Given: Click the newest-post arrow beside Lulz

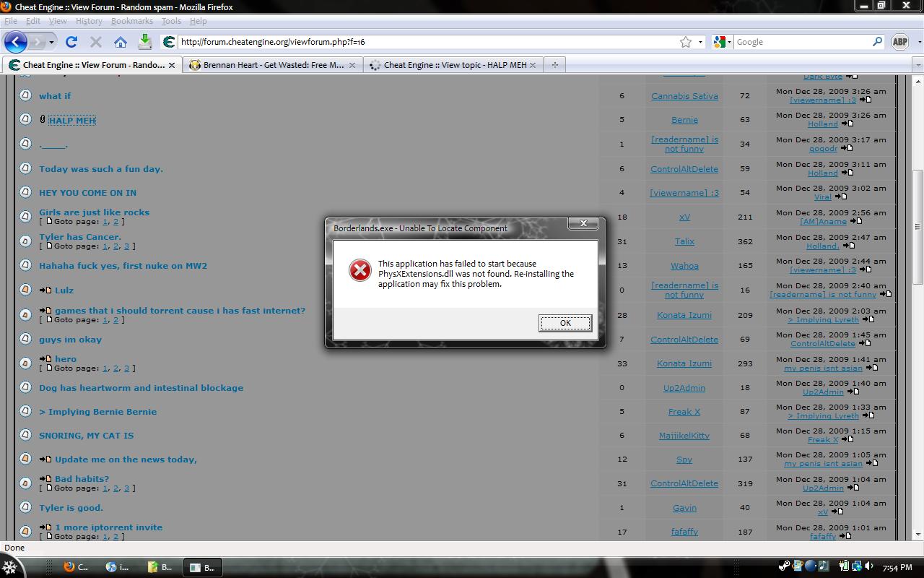Looking at the screenshot, I should coord(45,290).
